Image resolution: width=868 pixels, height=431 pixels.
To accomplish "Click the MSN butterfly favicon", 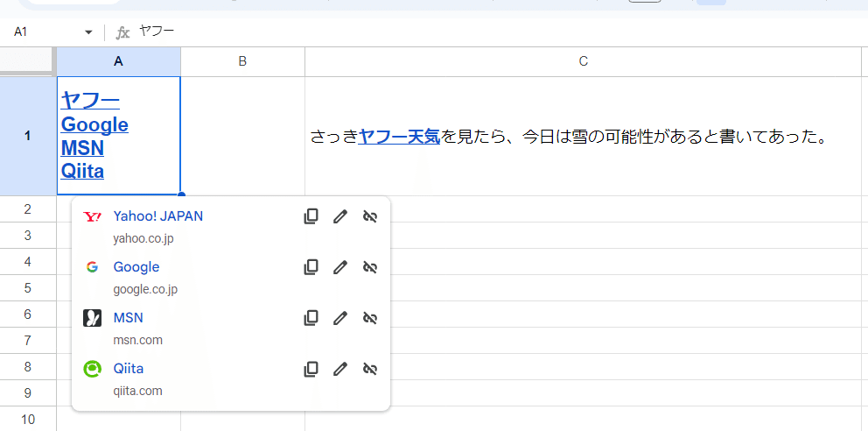I will coord(92,318).
